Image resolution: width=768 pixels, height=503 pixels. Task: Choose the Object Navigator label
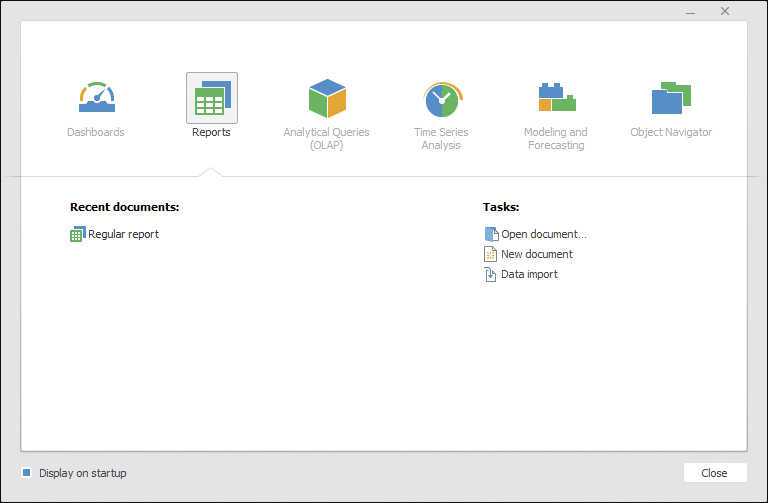(x=671, y=132)
